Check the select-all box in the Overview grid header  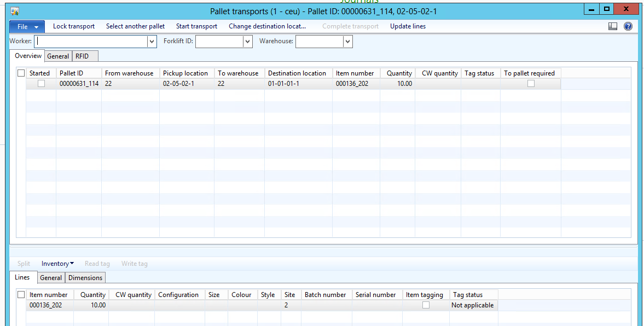21,73
